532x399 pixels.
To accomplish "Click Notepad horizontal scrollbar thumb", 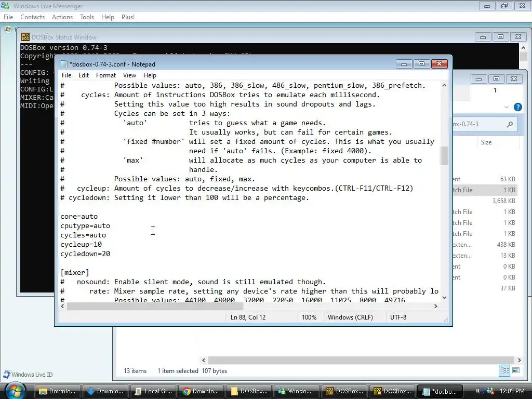I will coord(155,306).
